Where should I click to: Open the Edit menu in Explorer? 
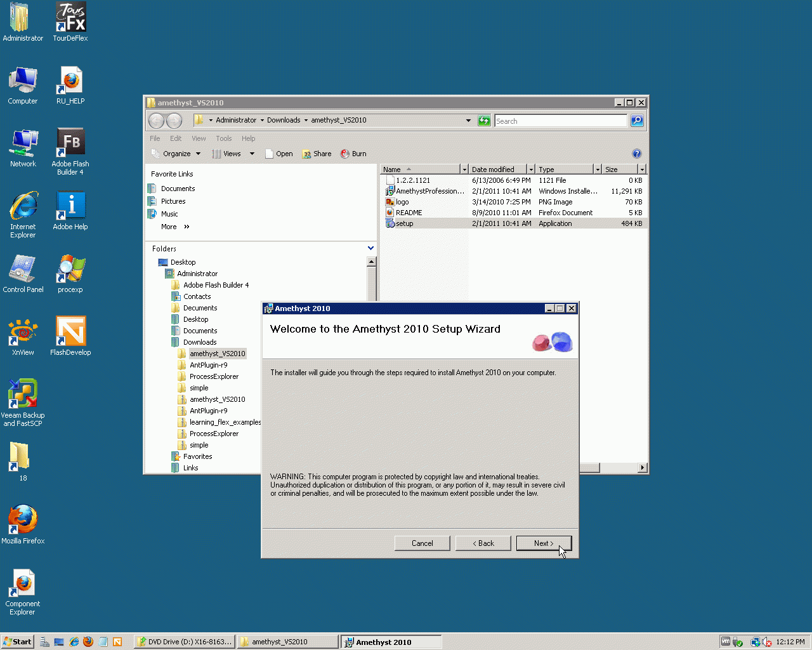click(x=176, y=138)
